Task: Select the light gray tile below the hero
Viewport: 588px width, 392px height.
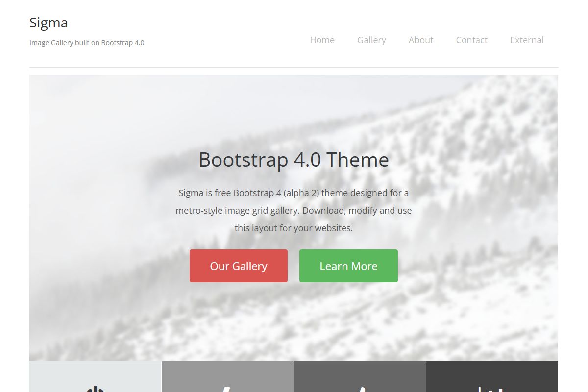Action: 95,377
